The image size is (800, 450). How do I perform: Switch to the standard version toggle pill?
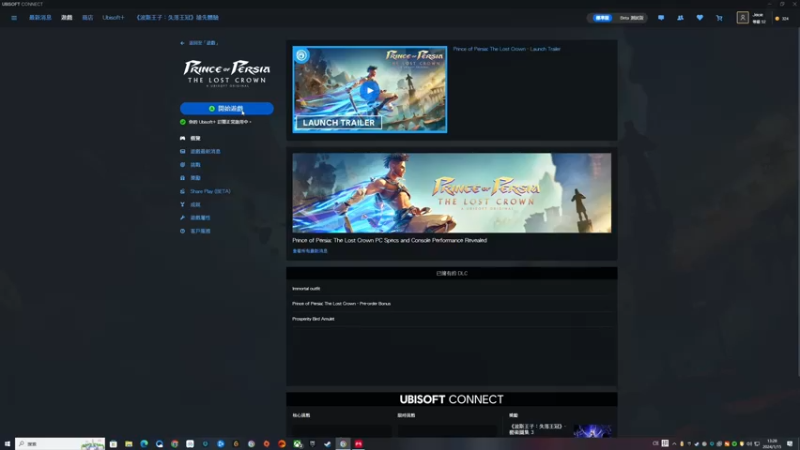pyautogui.click(x=602, y=18)
